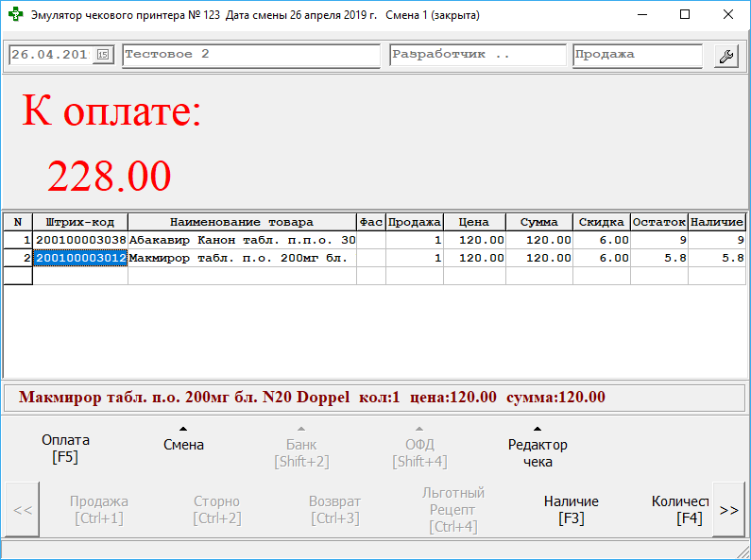Image resolution: width=751 pixels, height=560 pixels.
Task: Choose the Сторно [Ctrl+2] mode
Action: coord(216,510)
